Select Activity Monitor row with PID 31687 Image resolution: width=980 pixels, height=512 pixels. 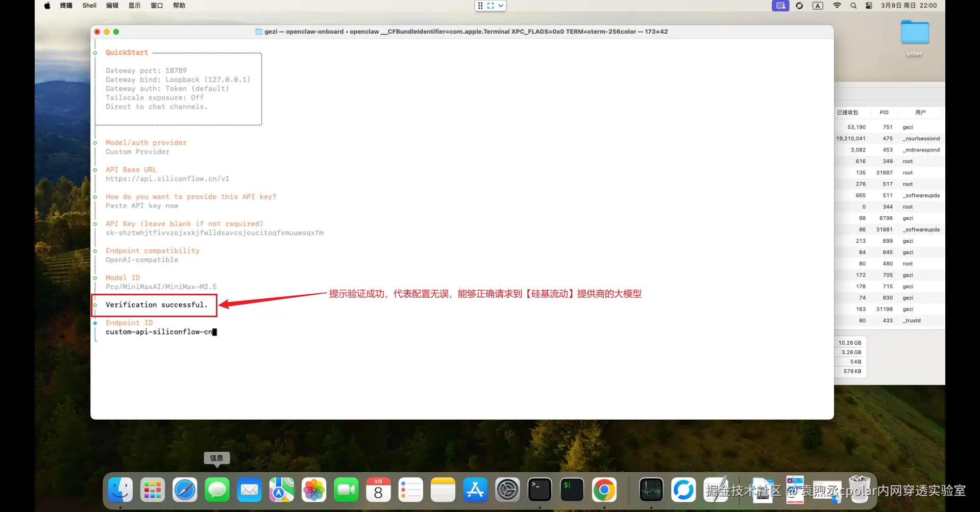point(889,172)
